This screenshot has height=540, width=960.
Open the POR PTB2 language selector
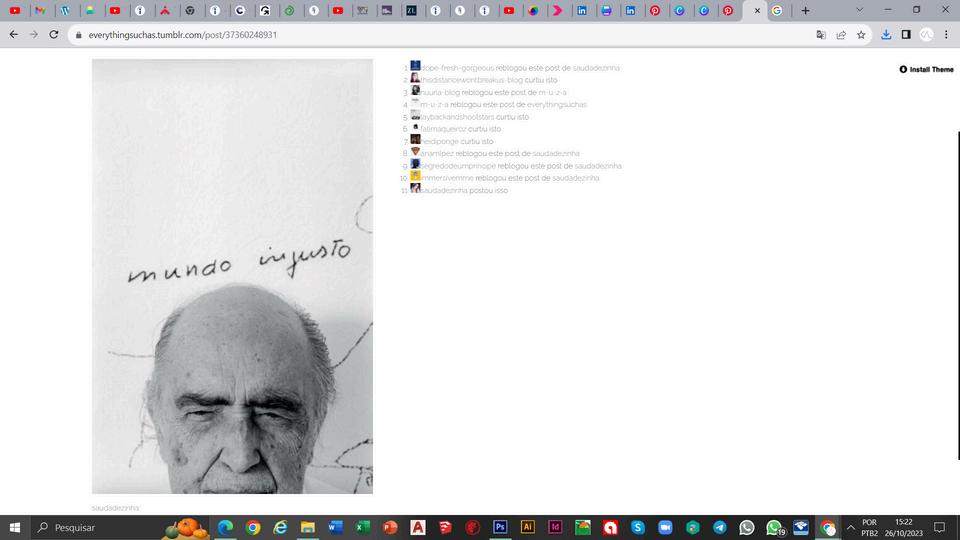coord(869,527)
